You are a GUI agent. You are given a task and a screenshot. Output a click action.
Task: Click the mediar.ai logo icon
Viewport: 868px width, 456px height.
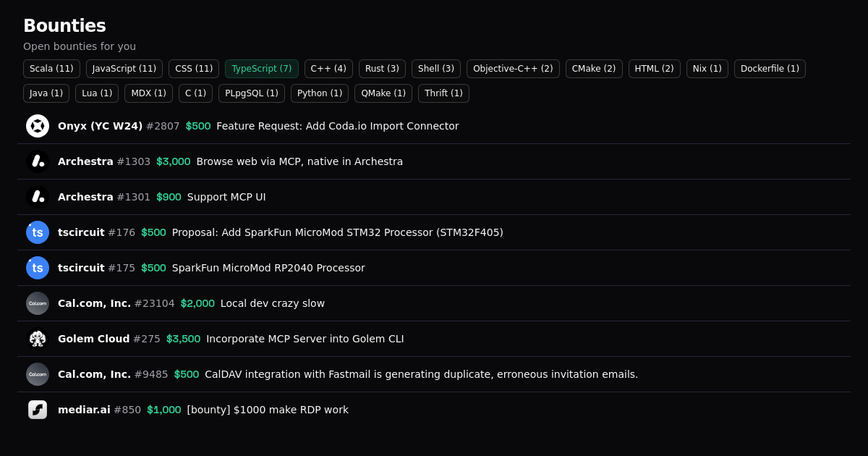coord(38,410)
